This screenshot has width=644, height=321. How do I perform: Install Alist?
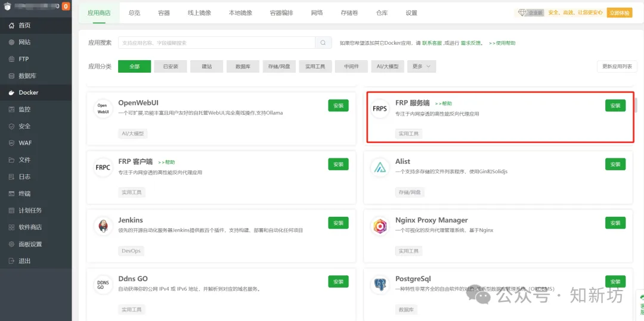pos(615,164)
